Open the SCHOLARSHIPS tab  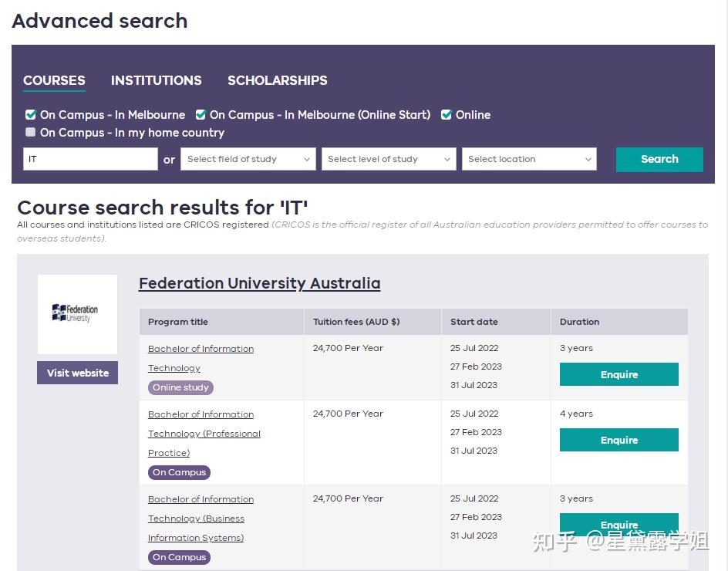pyautogui.click(x=277, y=80)
